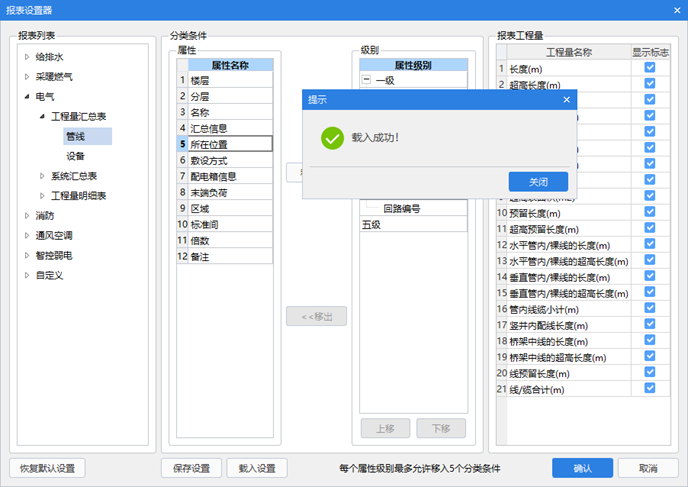Viewport: 688px width, 487px height.
Task: Click 恢复默认设置 button
Action: coord(47,468)
